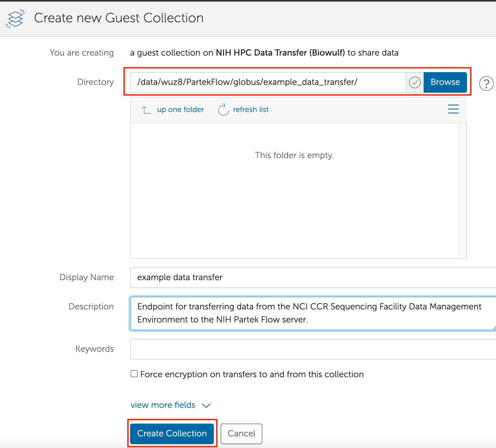Click the Globus stacked-layers collection logo
This screenshot has height=448, width=496.
15,18
